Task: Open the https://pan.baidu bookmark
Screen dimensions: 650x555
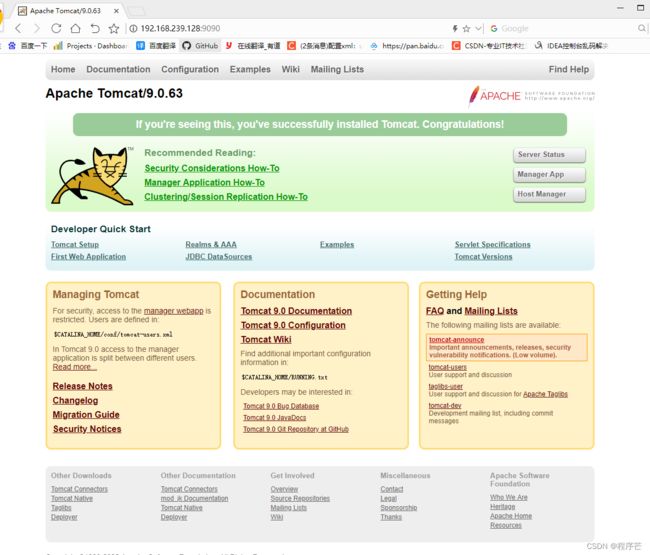Action: click(407, 46)
